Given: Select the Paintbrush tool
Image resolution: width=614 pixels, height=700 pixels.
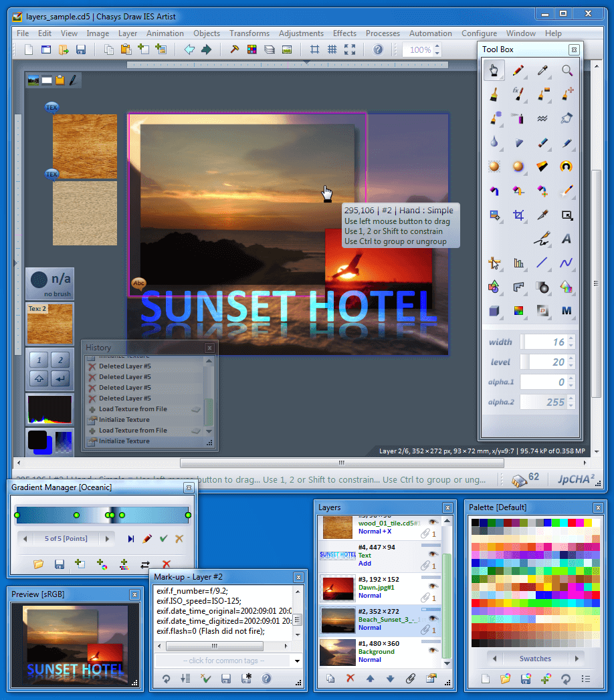Looking at the screenshot, I should tap(494, 95).
